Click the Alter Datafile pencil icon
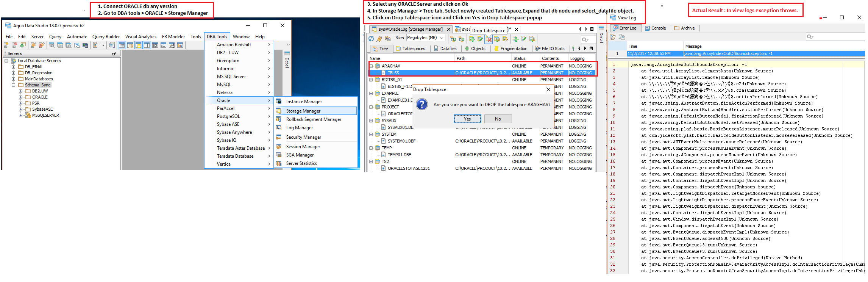Image resolution: width=868 pixels, height=282 pixels. coord(524,39)
